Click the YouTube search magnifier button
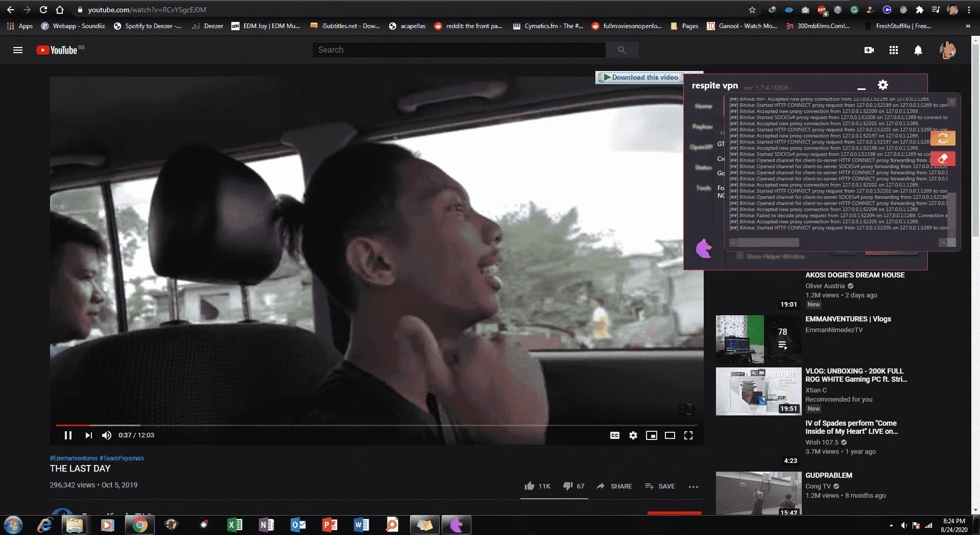 [x=622, y=50]
